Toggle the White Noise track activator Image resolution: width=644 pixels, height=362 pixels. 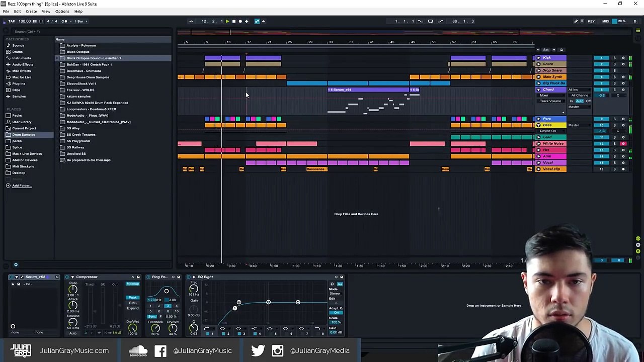[x=601, y=144]
